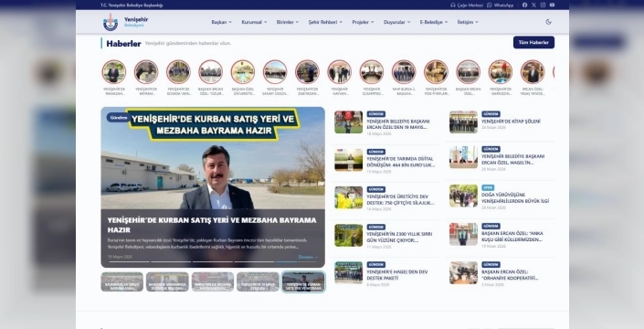Image resolution: width=644 pixels, height=329 pixels.
Task: Open the 'Yenişehir Sanayi' story circle
Action: 275,72
